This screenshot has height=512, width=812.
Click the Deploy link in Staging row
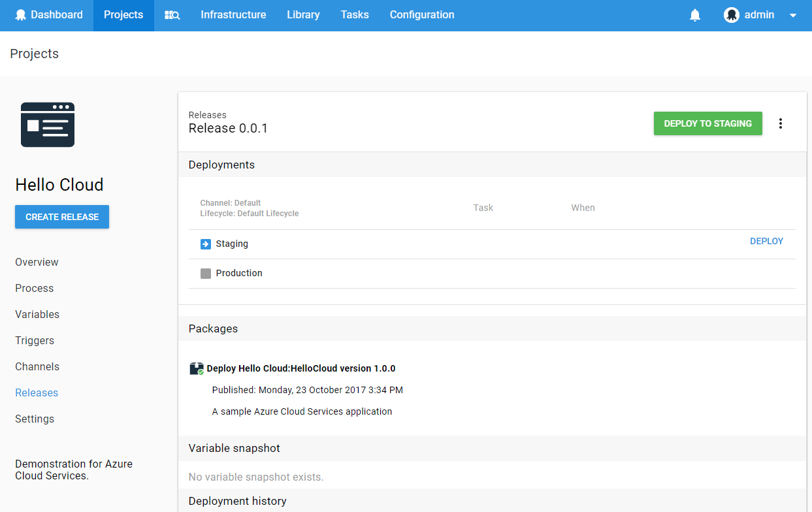point(767,241)
